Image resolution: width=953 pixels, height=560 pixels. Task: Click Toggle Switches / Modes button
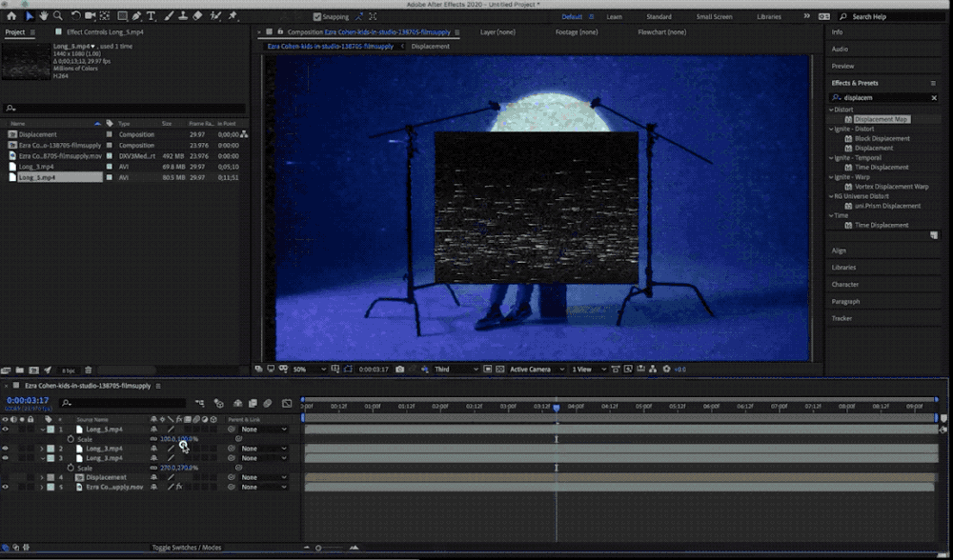pyautogui.click(x=185, y=548)
